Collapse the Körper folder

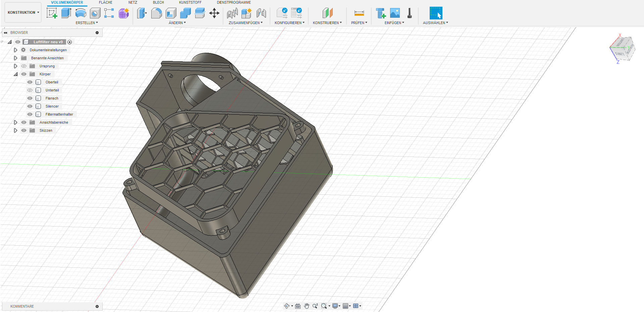[15, 74]
